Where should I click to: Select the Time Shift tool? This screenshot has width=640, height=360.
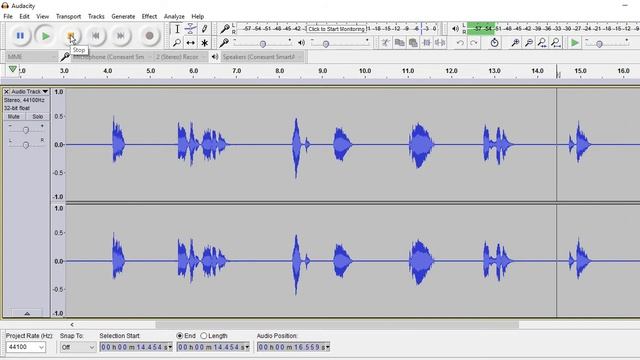[190, 42]
